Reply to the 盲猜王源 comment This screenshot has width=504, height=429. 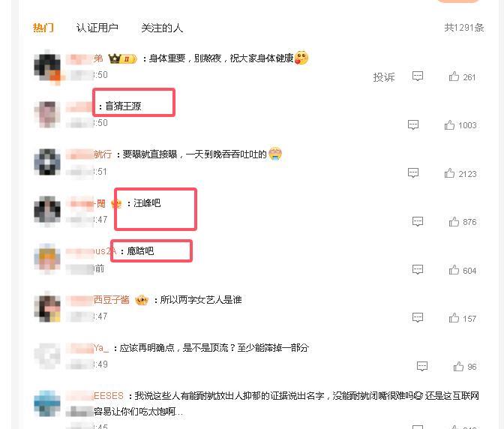click(x=413, y=125)
